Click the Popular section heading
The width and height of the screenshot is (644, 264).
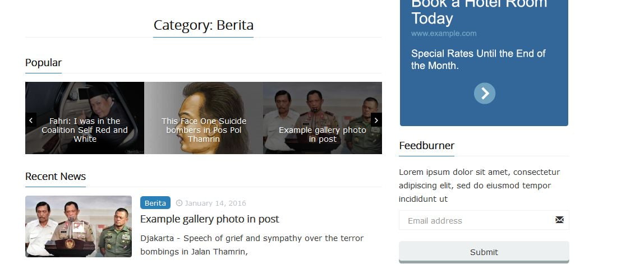(44, 63)
